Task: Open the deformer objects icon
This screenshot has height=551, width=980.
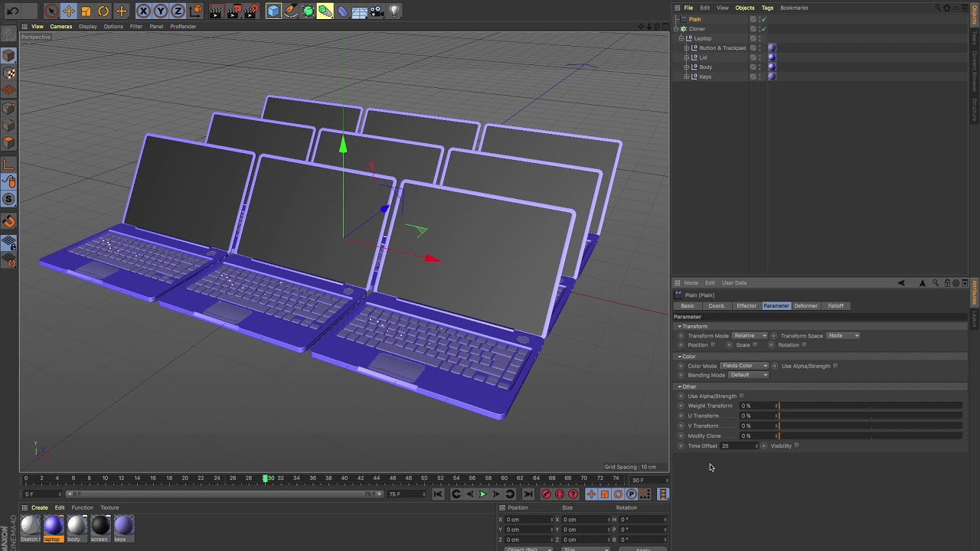Action: (342, 11)
